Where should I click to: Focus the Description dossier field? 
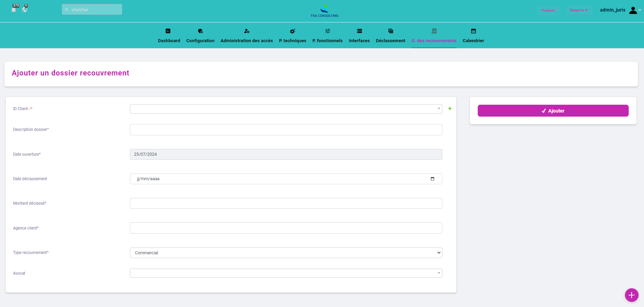point(286,130)
